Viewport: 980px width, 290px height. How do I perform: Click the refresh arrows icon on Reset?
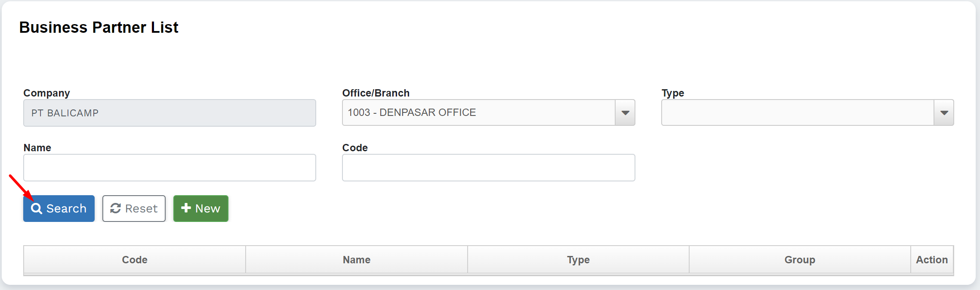point(115,209)
